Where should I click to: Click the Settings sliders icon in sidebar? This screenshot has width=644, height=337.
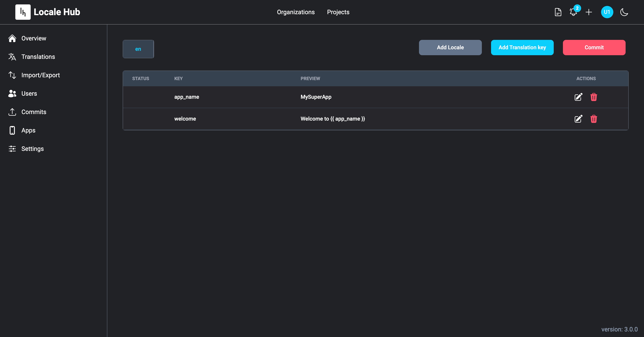(x=12, y=149)
